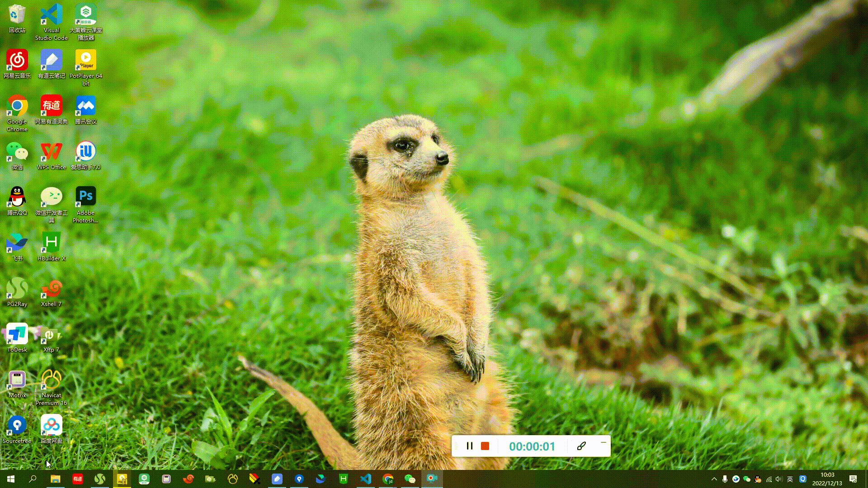Click the Google Chrome desktop icon
This screenshot has width=868, height=488.
(x=17, y=113)
